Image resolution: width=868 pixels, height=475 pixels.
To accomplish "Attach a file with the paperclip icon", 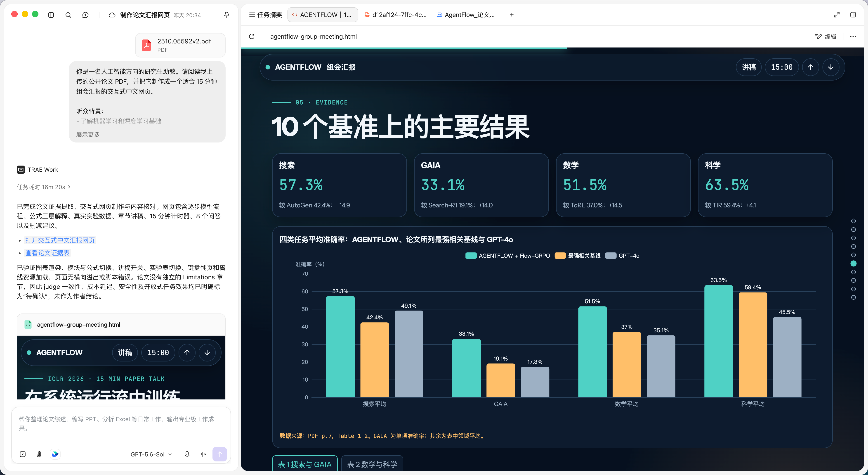I will tap(39, 454).
